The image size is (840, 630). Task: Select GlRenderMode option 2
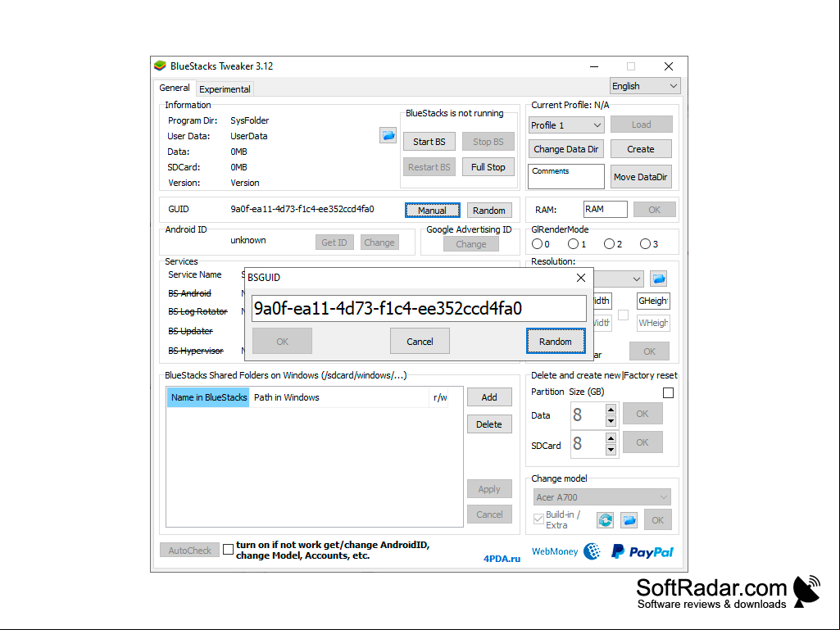point(609,244)
